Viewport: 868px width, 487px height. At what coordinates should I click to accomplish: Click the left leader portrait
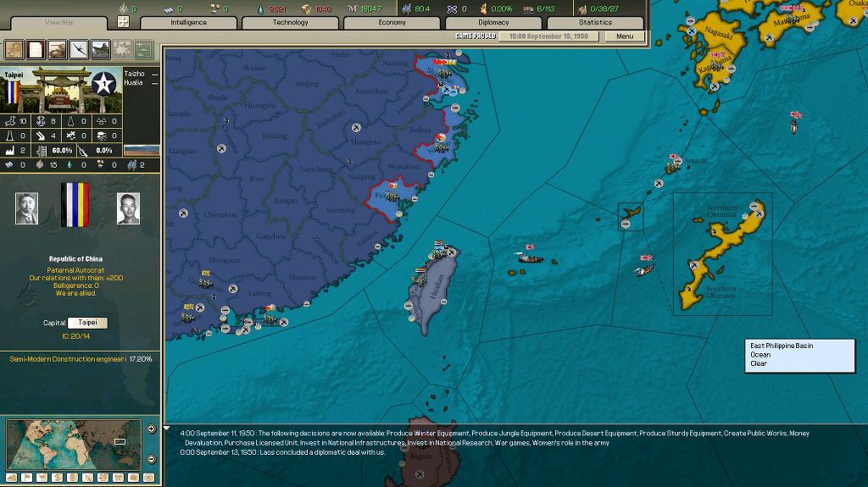26,208
